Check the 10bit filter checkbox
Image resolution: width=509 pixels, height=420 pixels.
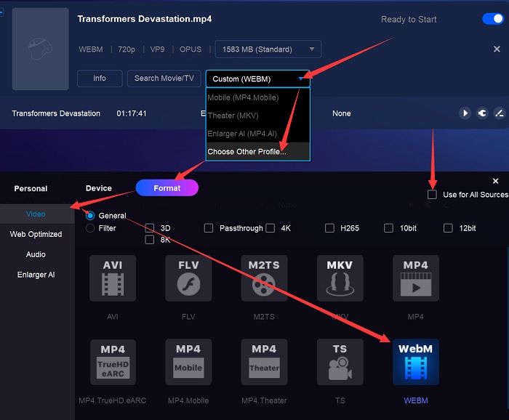(388, 228)
